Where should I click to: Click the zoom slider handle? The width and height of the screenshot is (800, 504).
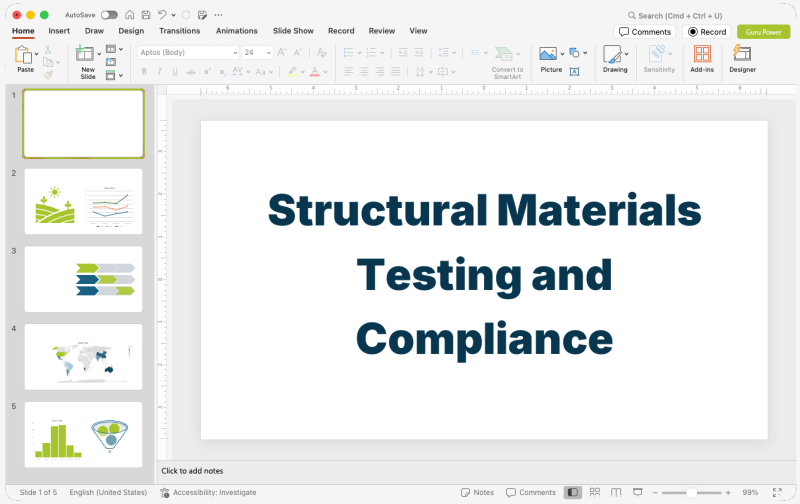click(691, 492)
